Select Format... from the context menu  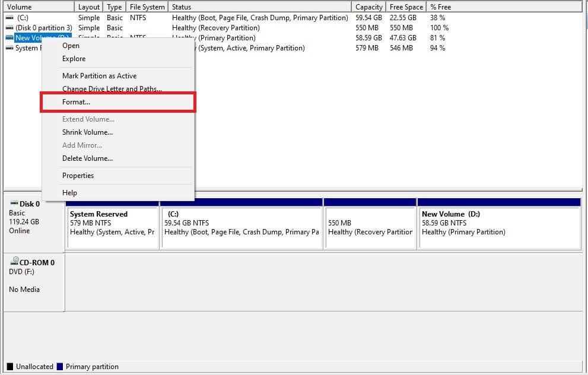(76, 102)
